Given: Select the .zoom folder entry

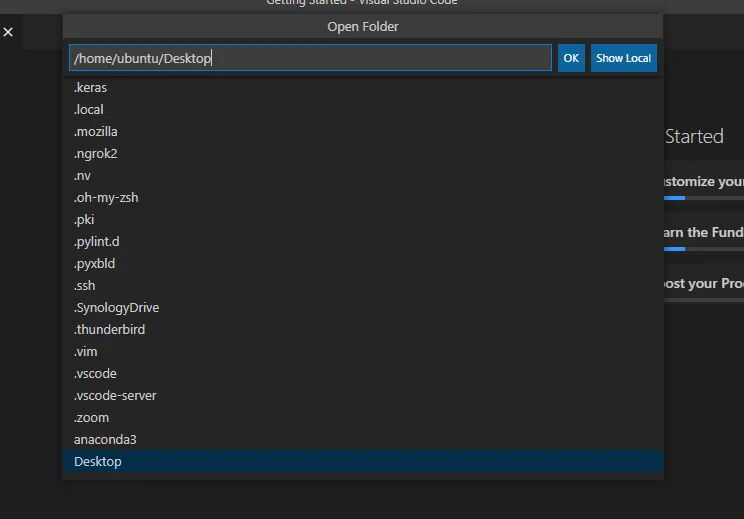Looking at the screenshot, I should click(x=92, y=418).
